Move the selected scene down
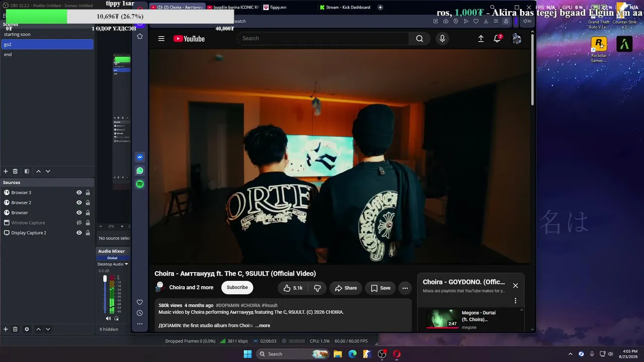 click(x=48, y=171)
